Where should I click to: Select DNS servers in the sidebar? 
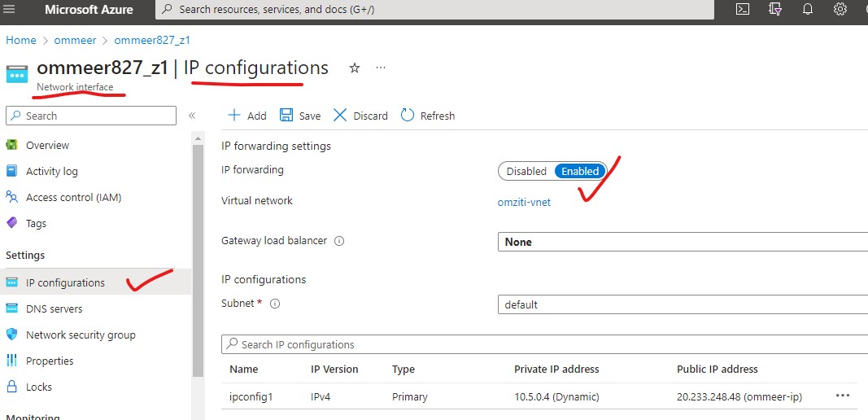point(54,309)
